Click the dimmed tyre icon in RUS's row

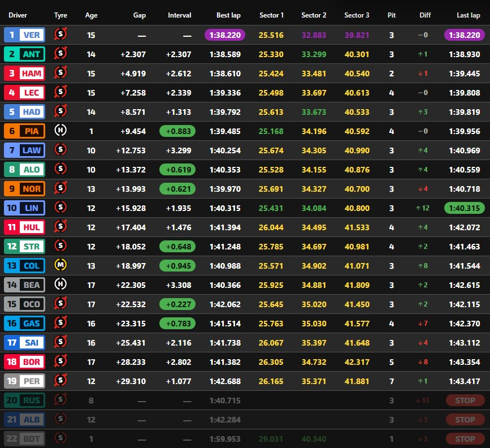pyautogui.click(x=60, y=399)
